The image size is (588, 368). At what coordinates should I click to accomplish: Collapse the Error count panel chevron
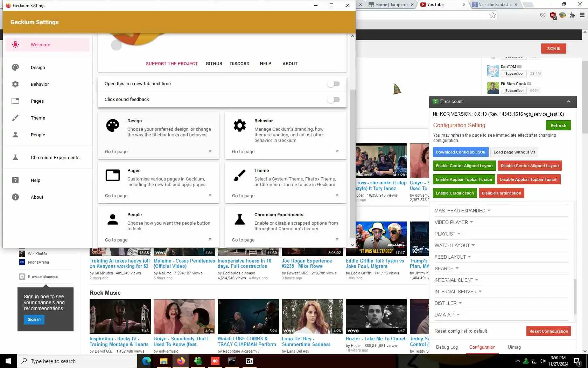(x=569, y=102)
